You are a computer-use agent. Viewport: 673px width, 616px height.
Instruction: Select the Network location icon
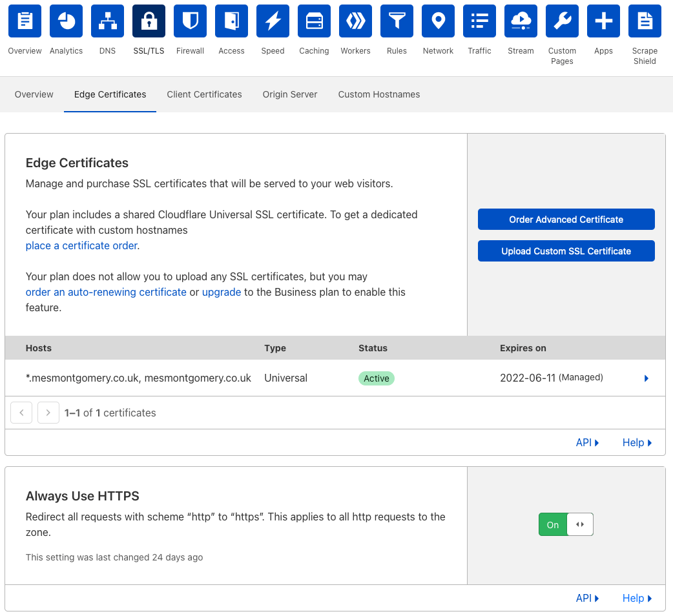coord(438,21)
